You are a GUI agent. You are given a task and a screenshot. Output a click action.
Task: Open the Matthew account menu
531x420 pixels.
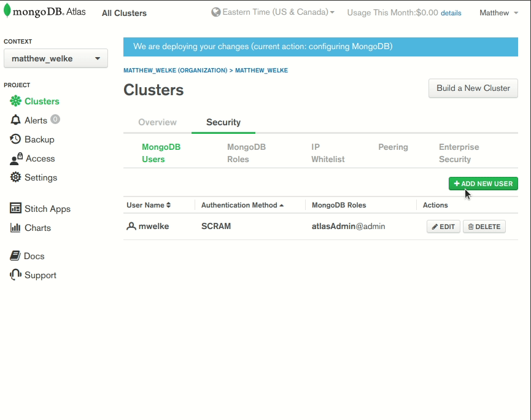498,13
